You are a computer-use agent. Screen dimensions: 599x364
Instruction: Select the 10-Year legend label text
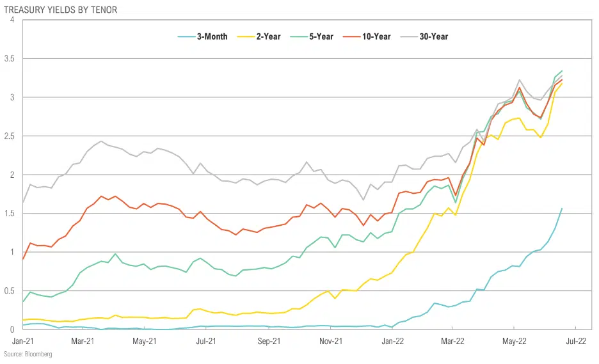(x=375, y=36)
